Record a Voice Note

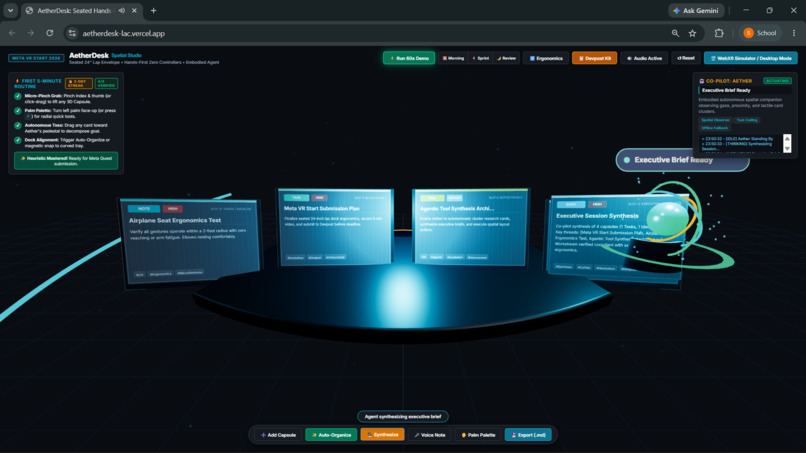pos(430,435)
